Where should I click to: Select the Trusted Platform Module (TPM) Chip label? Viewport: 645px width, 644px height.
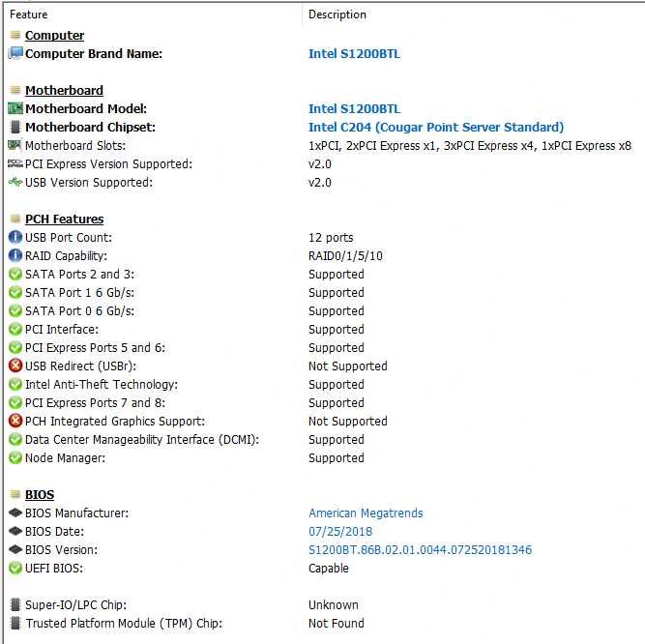[x=124, y=623]
